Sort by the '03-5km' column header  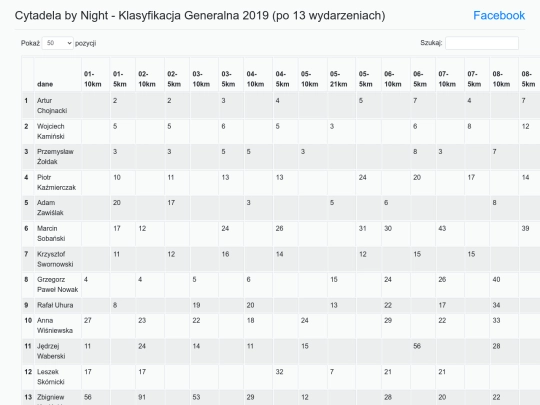coord(231,74)
